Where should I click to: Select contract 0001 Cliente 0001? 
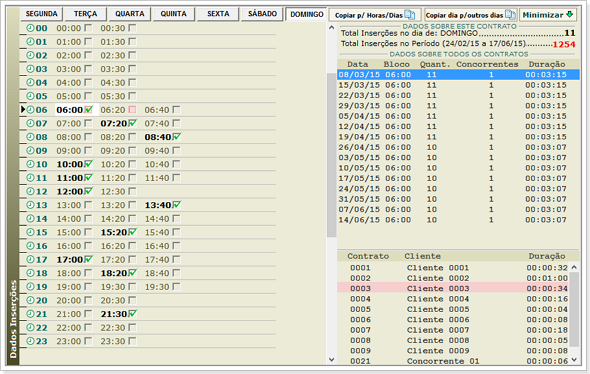click(453, 268)
